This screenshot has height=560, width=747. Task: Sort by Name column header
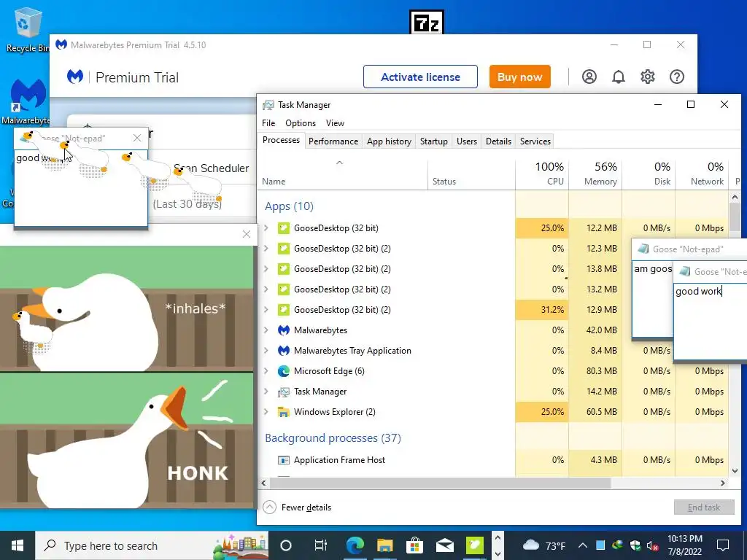343,174
